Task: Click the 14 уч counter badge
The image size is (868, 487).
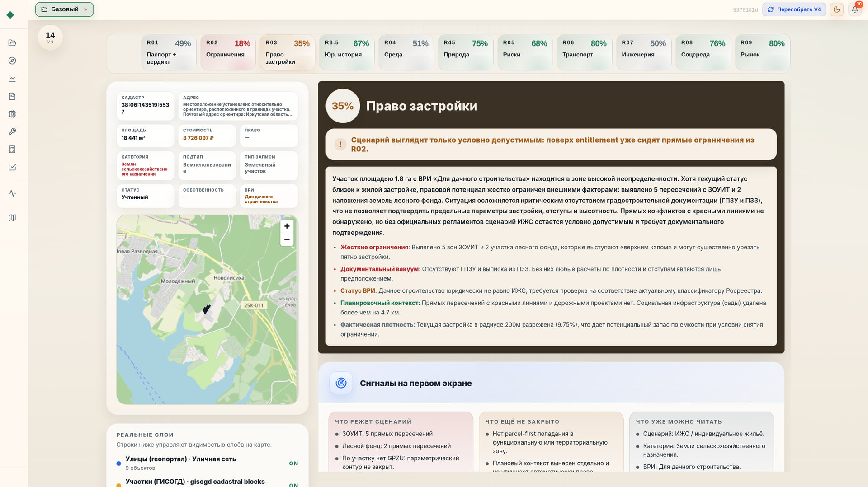Action: click(x=50, y=37)
